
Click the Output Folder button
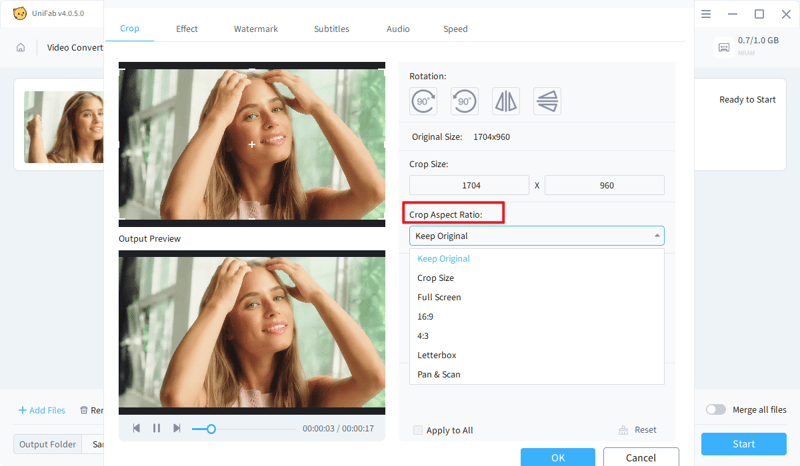[47, 445]
